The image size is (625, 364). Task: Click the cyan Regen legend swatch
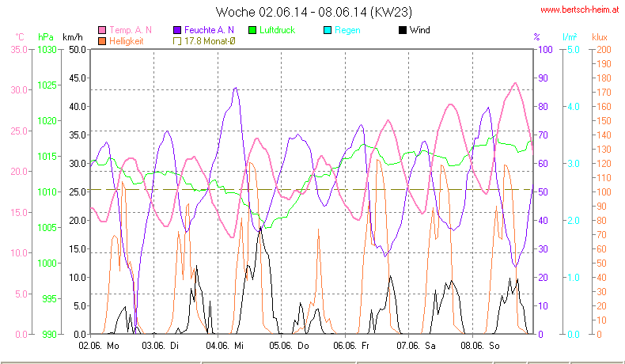[328, 30]
